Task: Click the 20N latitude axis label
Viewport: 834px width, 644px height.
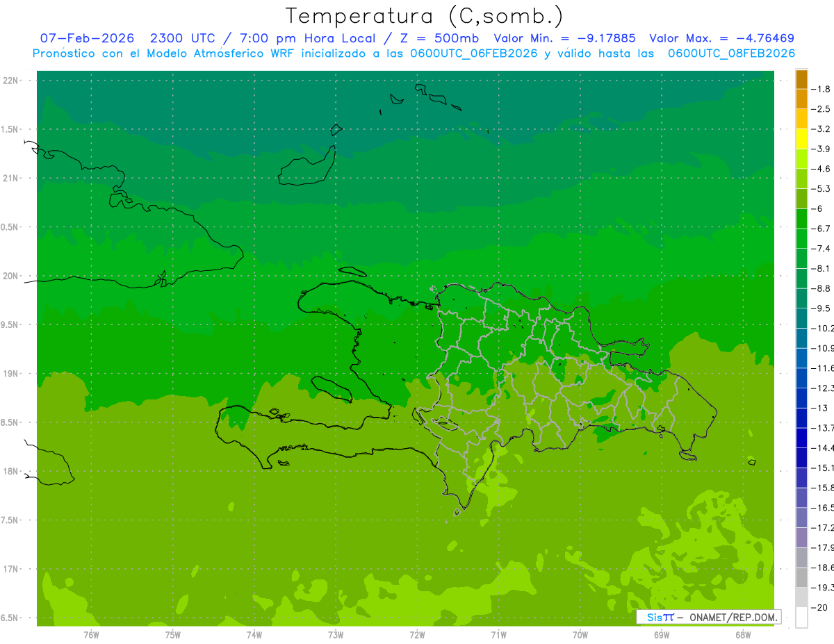Action: pos(12,276)
